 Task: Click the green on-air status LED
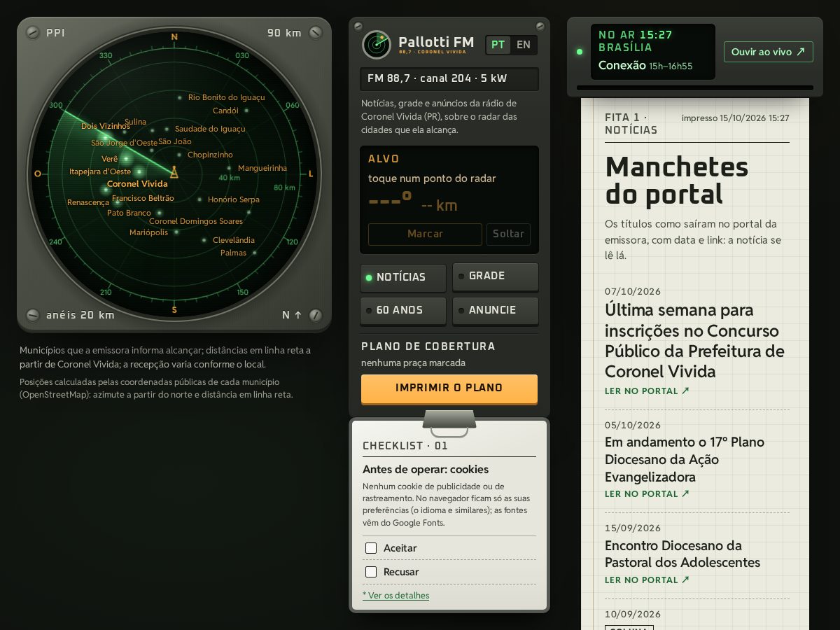click(579, 52)
